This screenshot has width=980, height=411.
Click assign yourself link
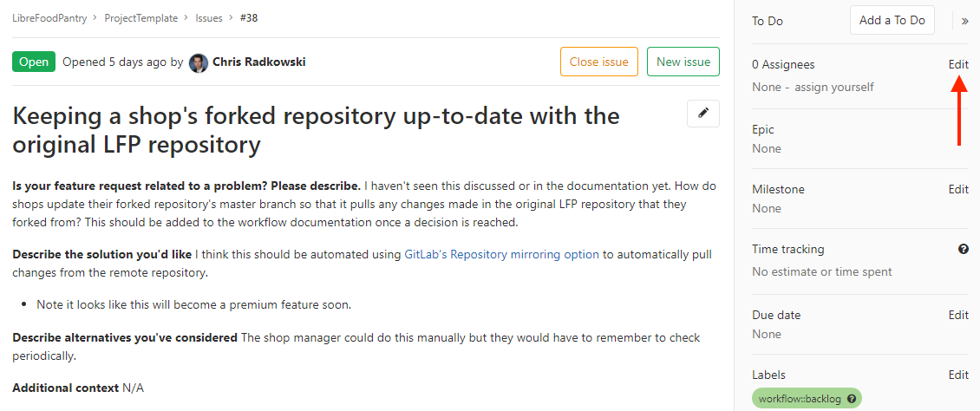pos(833,87)
